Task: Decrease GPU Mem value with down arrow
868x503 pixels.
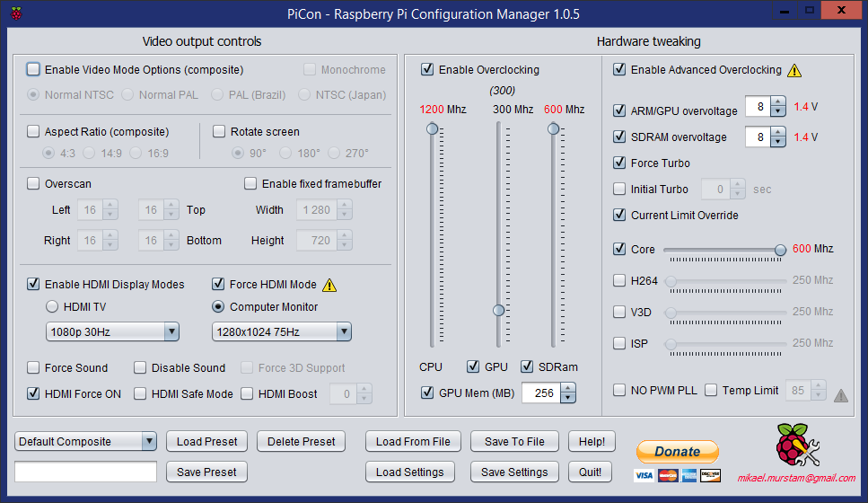Action: (x=568, y=397)
